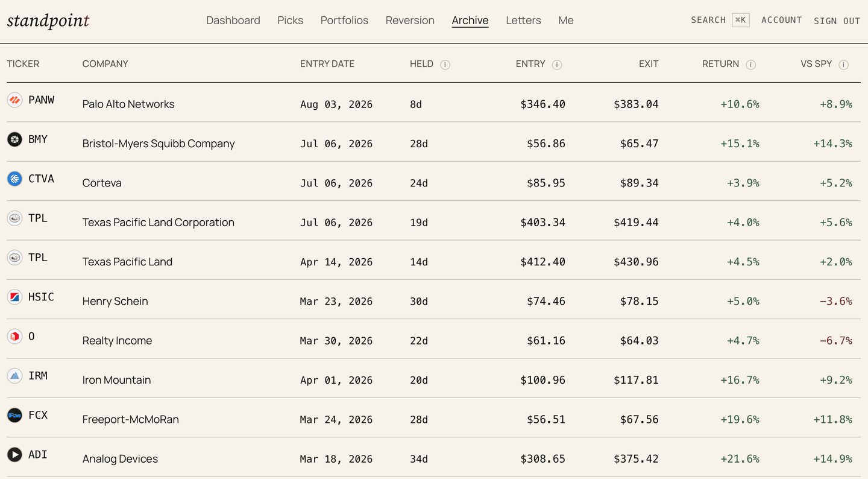Switch to the Portfolios tab

344,21
